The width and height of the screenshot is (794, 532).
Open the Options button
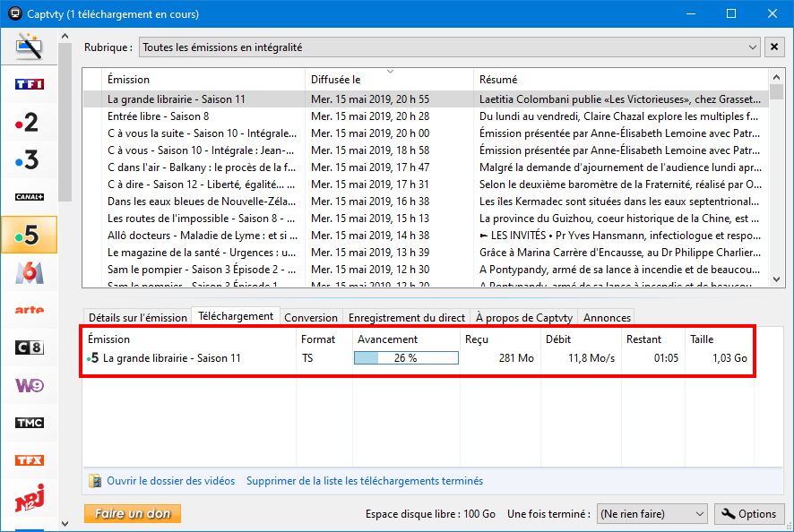[749, 514]
